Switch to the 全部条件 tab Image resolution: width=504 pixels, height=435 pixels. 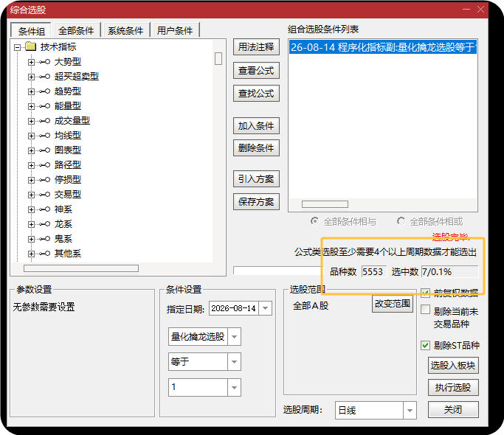(76, 31)
